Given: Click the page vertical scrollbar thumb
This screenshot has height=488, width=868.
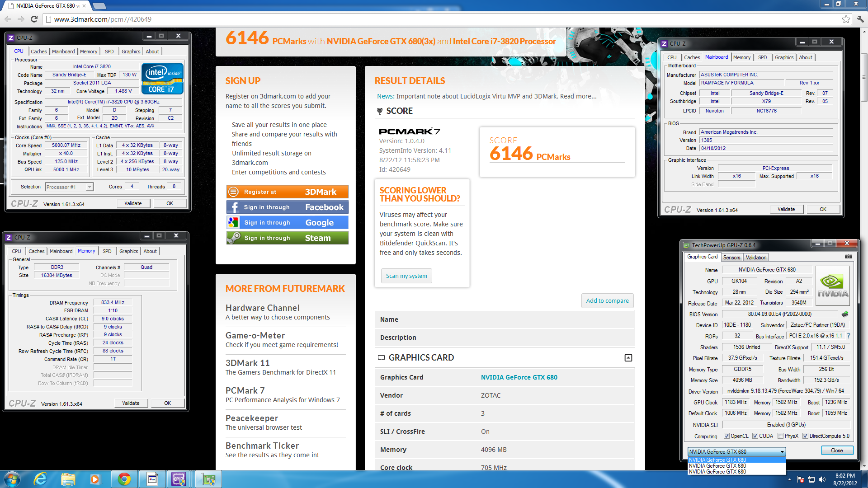Looking at the screenshot, I should [864, 77].
